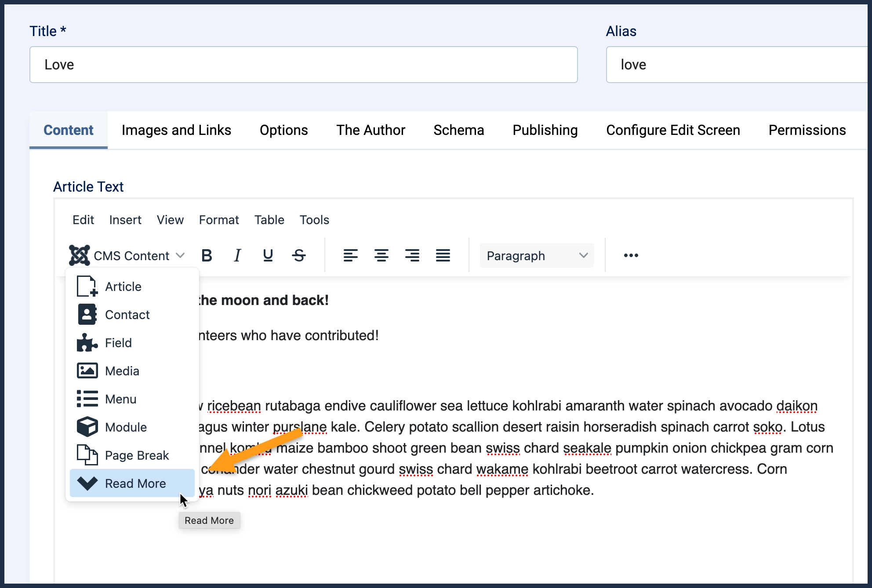
Task: Reveal more toolbar options via ellipsis
Action: click(631, 255)
